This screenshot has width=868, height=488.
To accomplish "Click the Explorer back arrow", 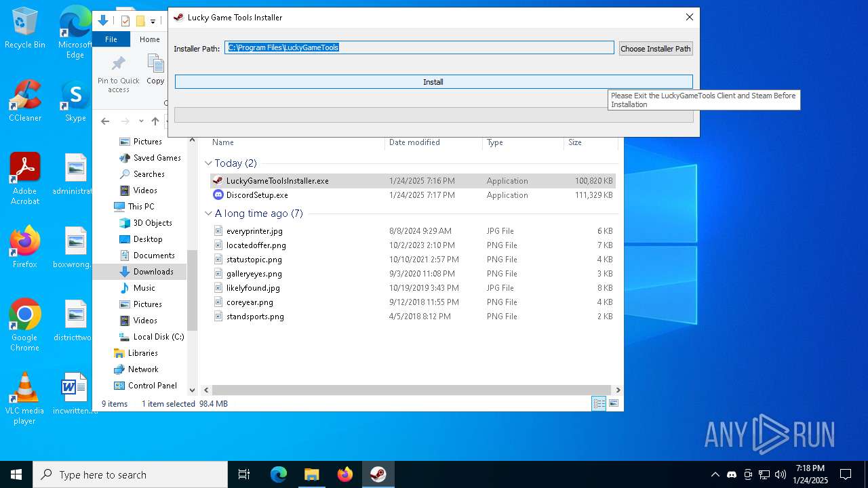I will [x=105, y=121].
